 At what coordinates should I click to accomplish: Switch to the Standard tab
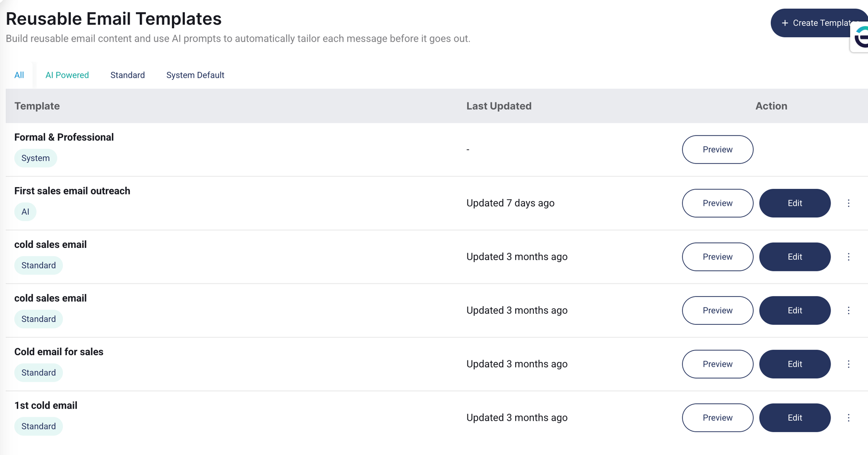click(x=128, y=75)
